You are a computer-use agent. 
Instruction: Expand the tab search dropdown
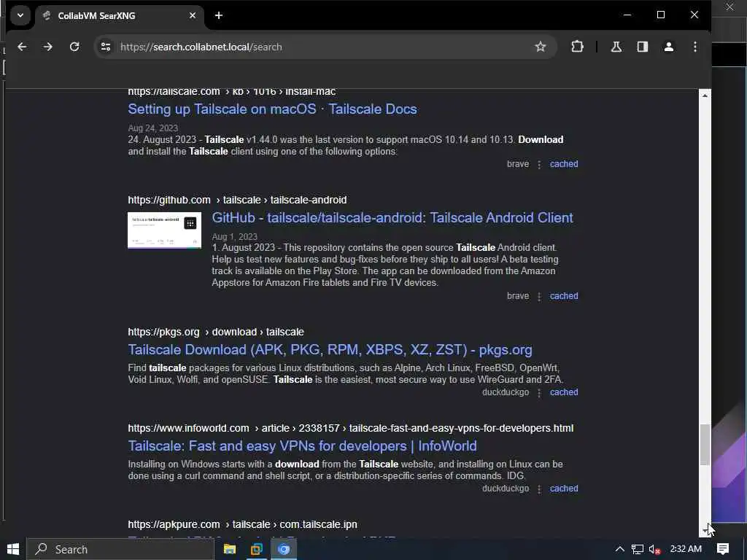coord(20,15)
